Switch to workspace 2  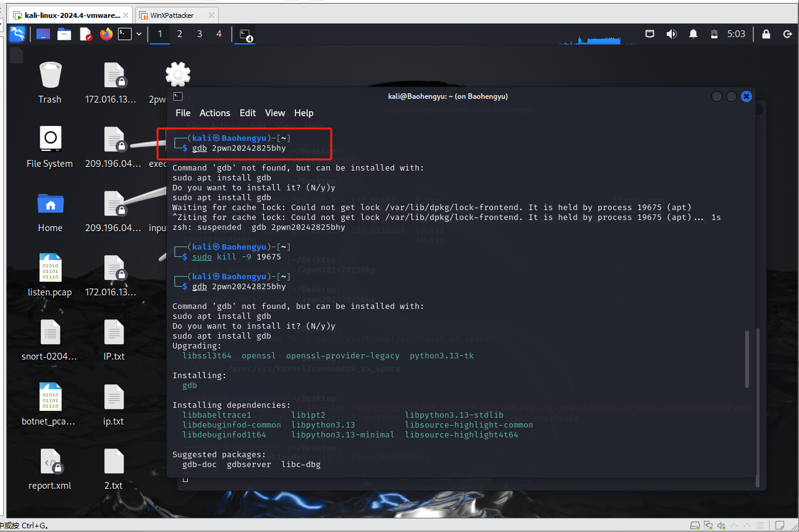click(180, 34)
